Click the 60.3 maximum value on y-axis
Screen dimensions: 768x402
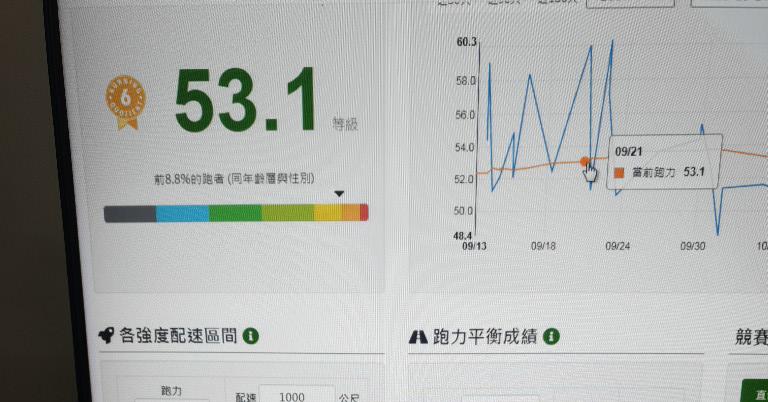tap(466, 42)
